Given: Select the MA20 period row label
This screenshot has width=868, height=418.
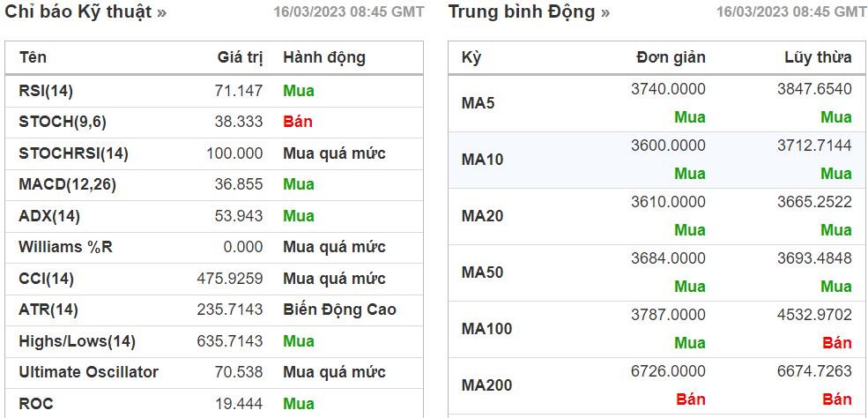Looking at the screenshot, I should 482,216.
